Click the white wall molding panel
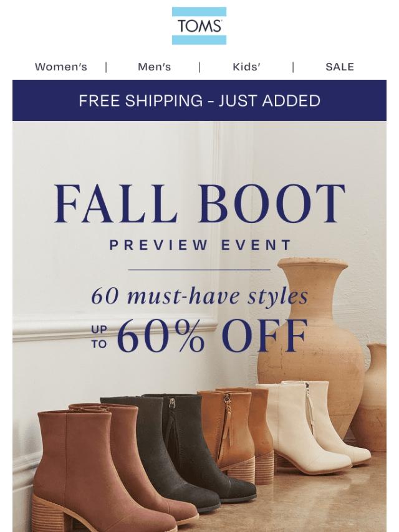Screen dimensions: 399x532 point(115,224)
